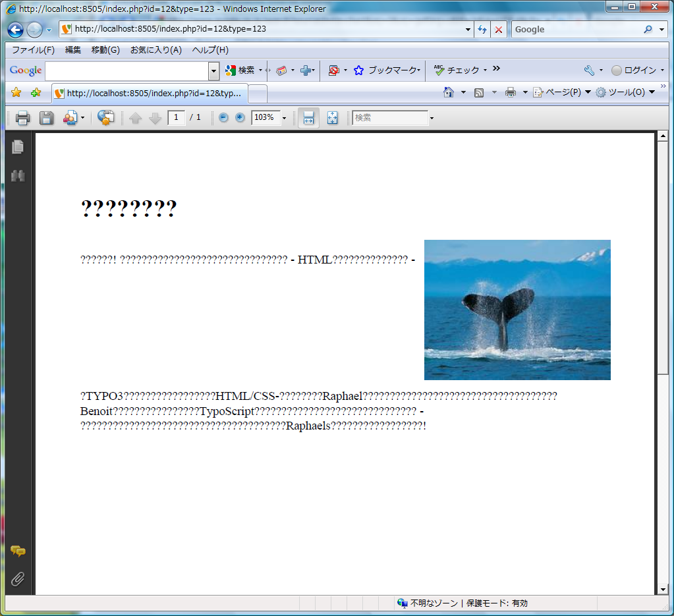
Task: Expand the Google Toolbar search history dropdown
Action: [x=213, y=71]
